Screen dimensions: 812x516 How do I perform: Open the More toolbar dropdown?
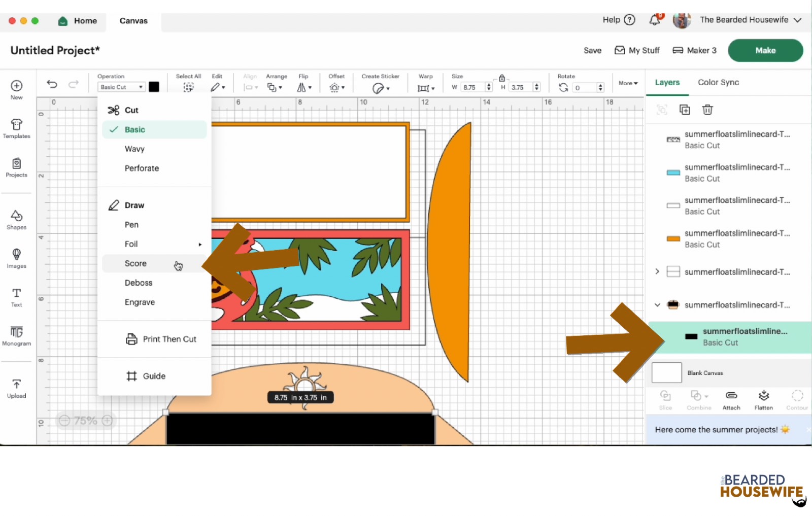(628, 83)
